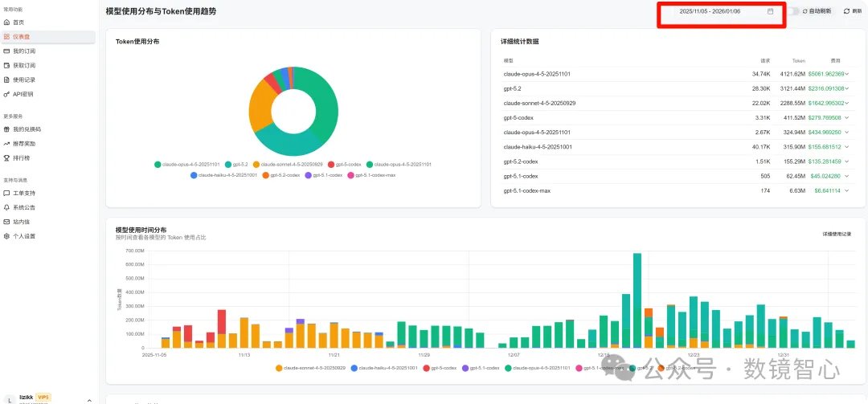The image size is (868, 404).
Task: Toggle gpt-5-codex in bar chart legend
Action: (x=440, y=368)
